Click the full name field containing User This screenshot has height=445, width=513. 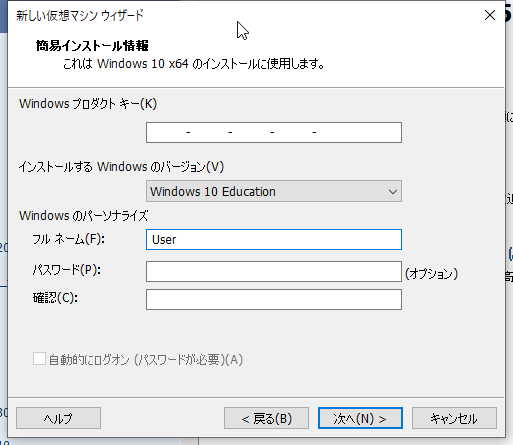pyautogui.click(x=274, y=239)
